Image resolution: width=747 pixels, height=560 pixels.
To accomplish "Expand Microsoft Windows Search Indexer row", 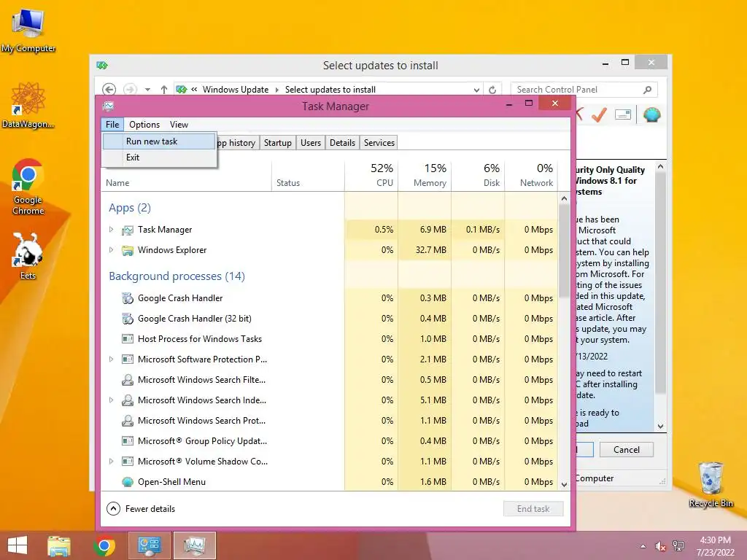I will tap(112, 400).
